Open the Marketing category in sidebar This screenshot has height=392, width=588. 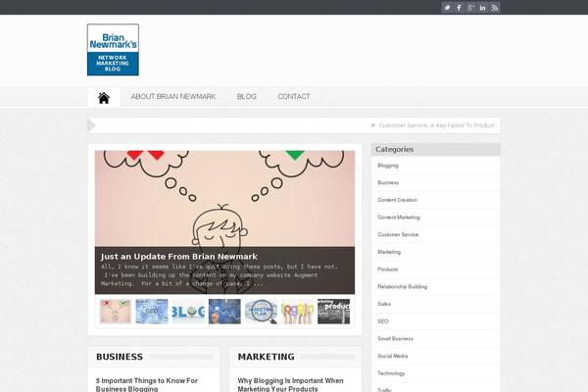(x=389, y=252)
